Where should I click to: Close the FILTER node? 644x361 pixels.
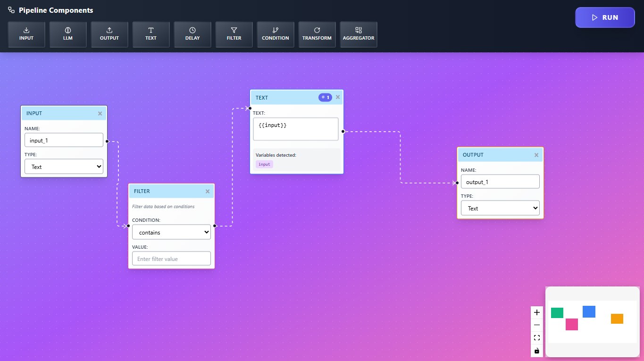pyautogui.click(x=208, y=191)
